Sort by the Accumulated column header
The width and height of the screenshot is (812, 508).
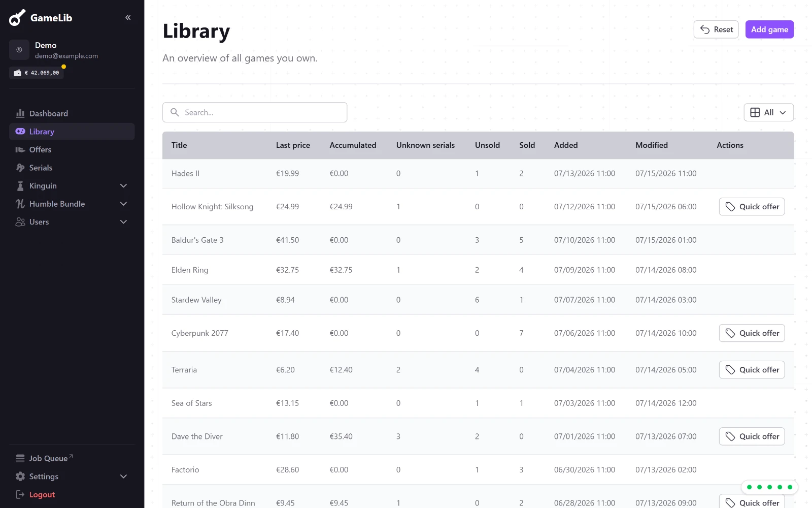pos(353,145)
